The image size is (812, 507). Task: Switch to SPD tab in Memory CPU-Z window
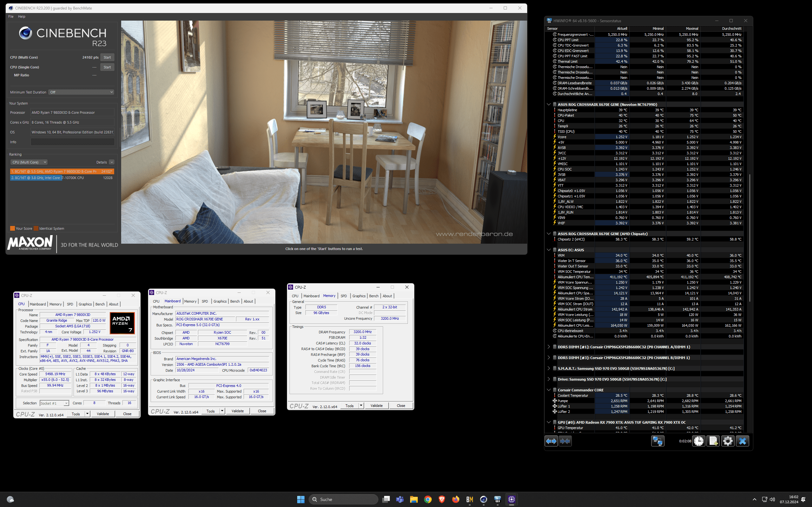tap(344, 296)
